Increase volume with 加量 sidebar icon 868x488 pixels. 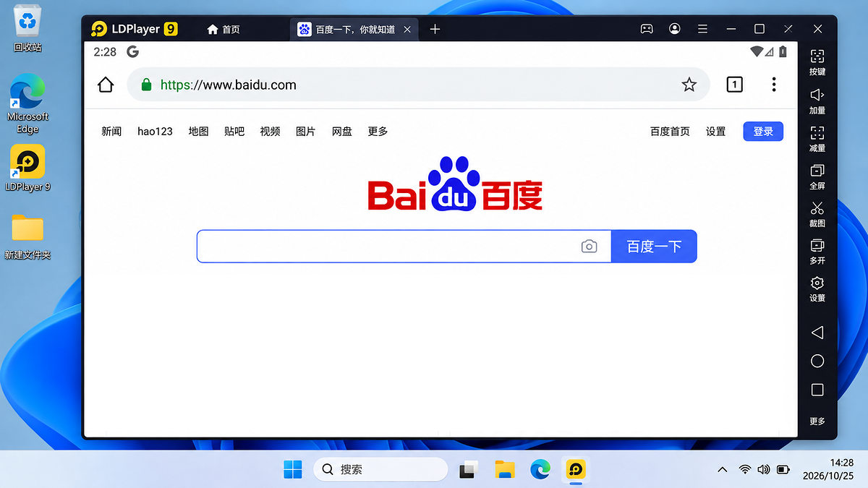pyautogui.click(x=817, y=100)
